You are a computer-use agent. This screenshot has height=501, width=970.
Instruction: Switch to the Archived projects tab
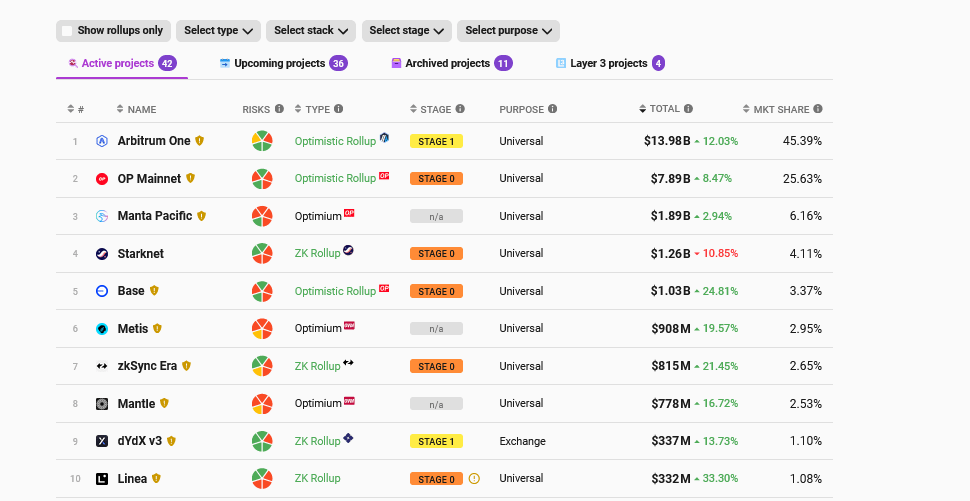tap(447, 63)
